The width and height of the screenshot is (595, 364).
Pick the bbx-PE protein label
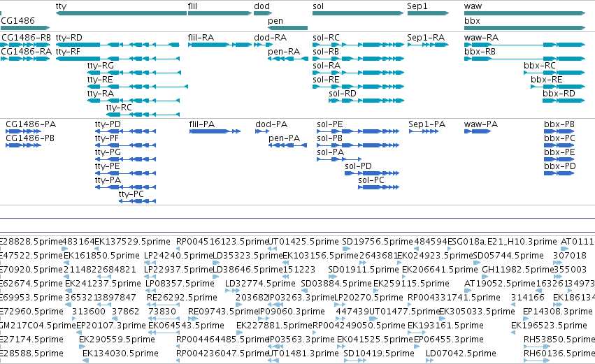point(559,152)
